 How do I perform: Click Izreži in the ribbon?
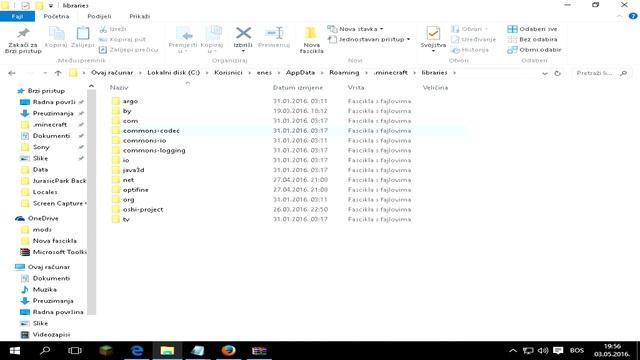point(113,29)
